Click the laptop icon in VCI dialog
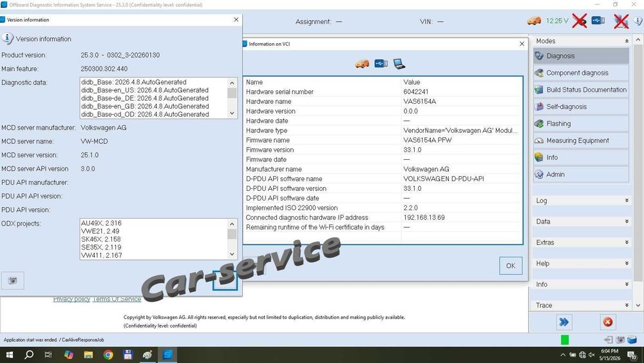This screenshot has height=363, width=644. (x=399, y=64)
